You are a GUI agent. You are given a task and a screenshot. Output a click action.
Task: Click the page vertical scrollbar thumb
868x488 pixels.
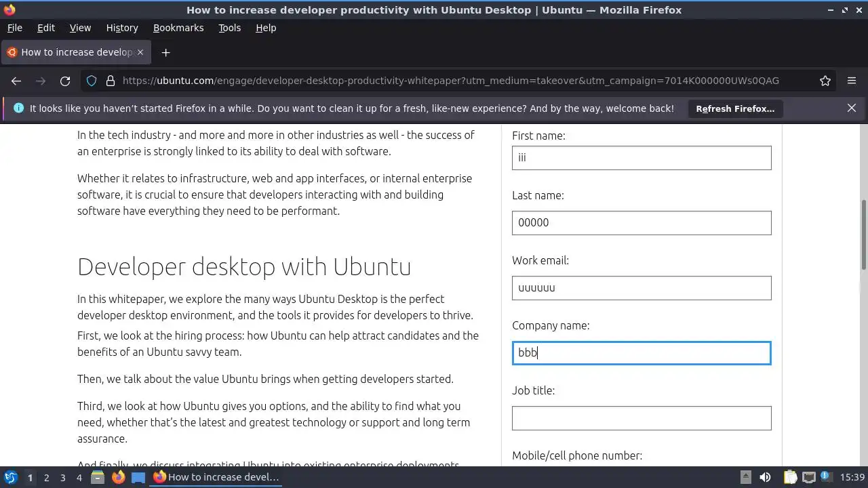[864, 234]
